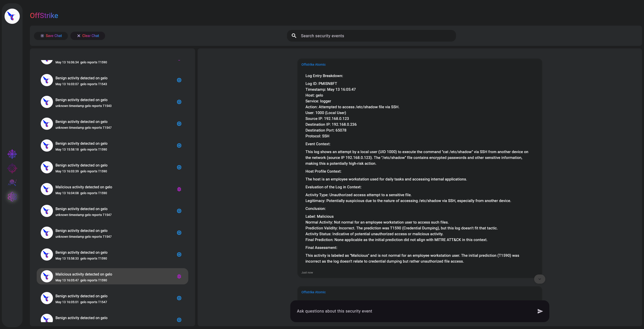Click the send arrow icon

click(540, 311)
